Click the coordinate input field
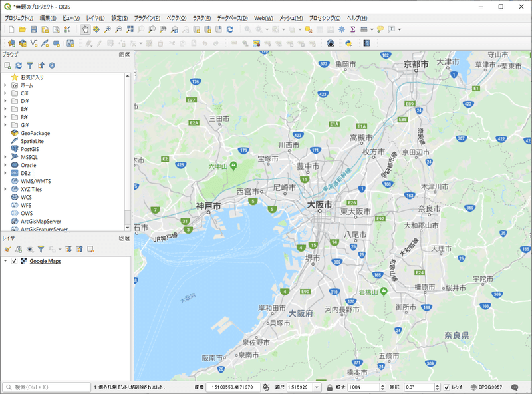The image size is (532, 394). point(233,387)
